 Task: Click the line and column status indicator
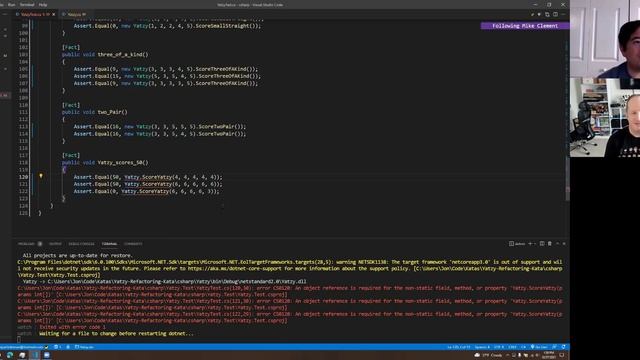tap(459, 347)
